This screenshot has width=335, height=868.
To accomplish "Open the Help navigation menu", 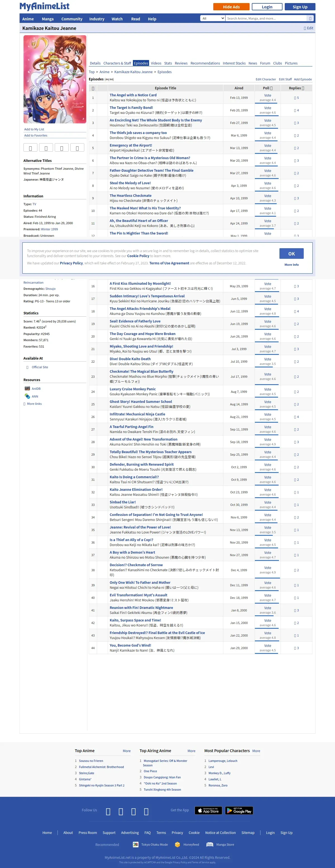I will click(x=152, y=19).
